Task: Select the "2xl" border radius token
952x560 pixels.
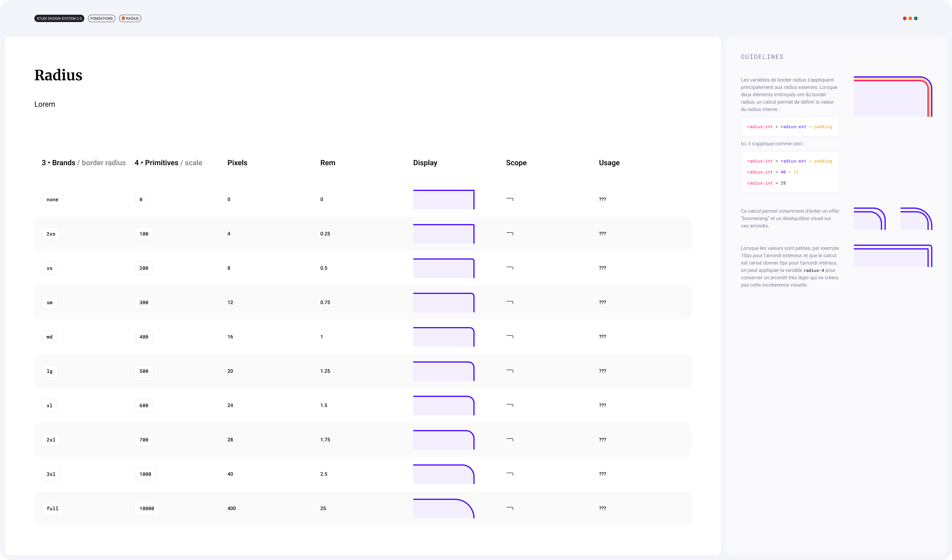Action: pos(51,440)
